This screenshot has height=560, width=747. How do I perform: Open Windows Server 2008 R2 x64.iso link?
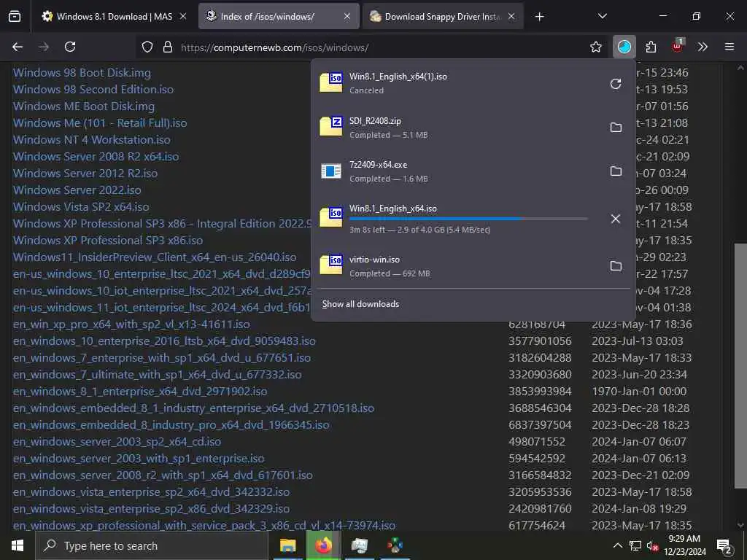(x=96, y=157)
